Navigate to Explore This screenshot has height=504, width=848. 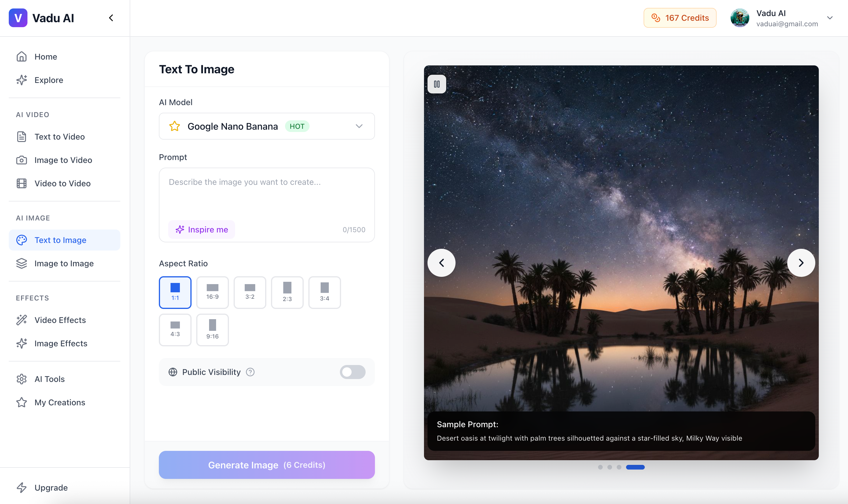[x=49, y=80]
